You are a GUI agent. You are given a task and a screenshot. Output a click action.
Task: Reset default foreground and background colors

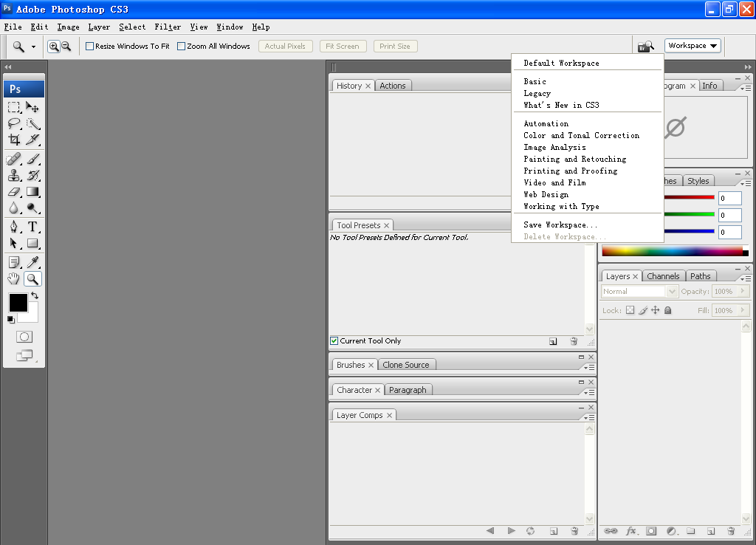[x=10, y=319]
